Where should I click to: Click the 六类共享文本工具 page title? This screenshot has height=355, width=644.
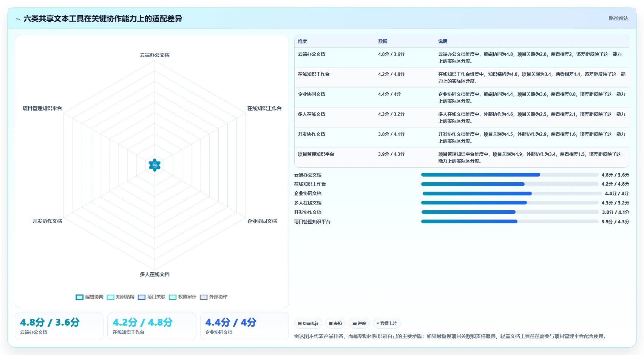point(103,18)
